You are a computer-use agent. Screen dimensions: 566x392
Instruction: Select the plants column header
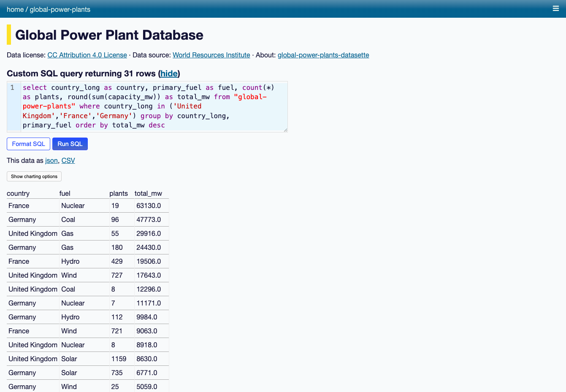point(119,193)
